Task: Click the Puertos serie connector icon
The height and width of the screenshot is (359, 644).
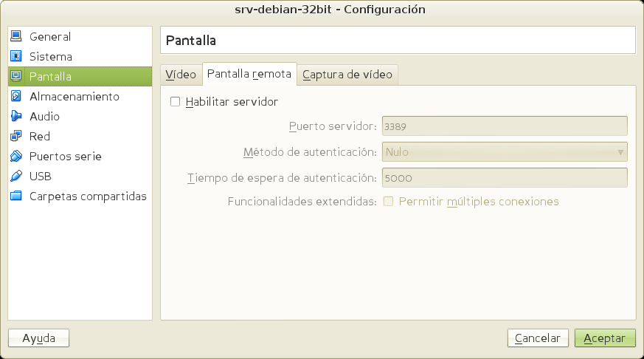Action: [x=16, y=156]
